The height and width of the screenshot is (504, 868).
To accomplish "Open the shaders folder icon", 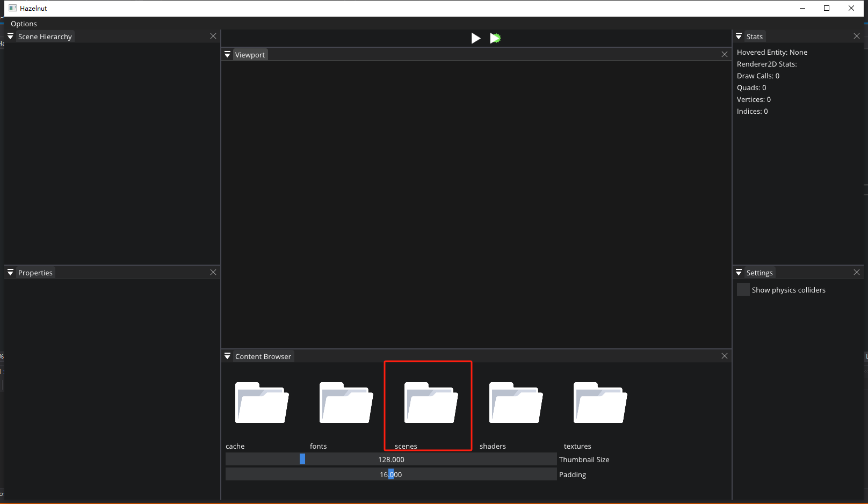I will (x=516, y=403).
